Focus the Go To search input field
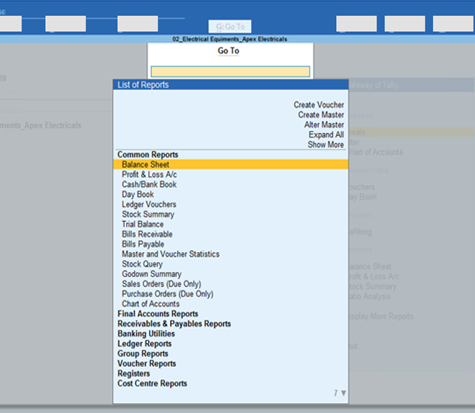This screenshot has width=475, height=413. 230,71
